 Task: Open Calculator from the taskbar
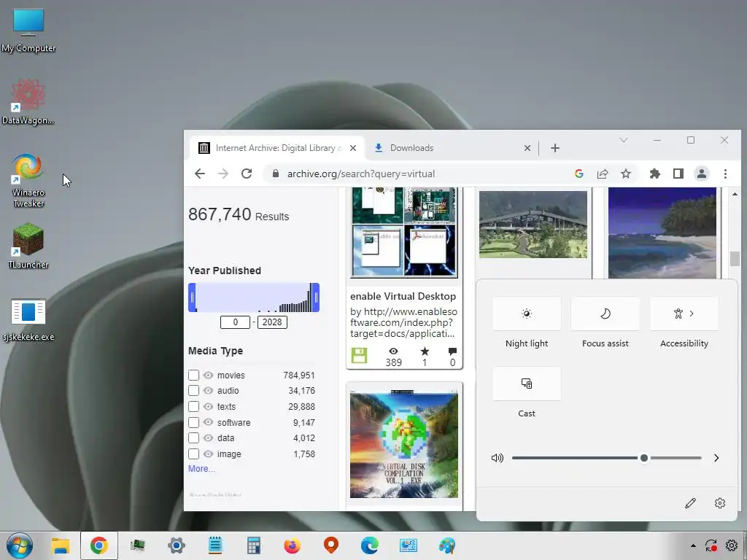(x=253, y=545)
